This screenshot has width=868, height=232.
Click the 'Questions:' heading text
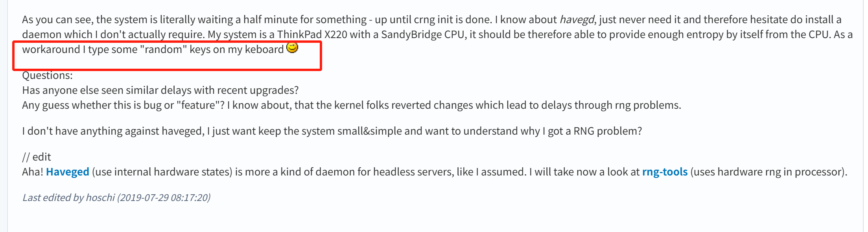coord(47,75)
